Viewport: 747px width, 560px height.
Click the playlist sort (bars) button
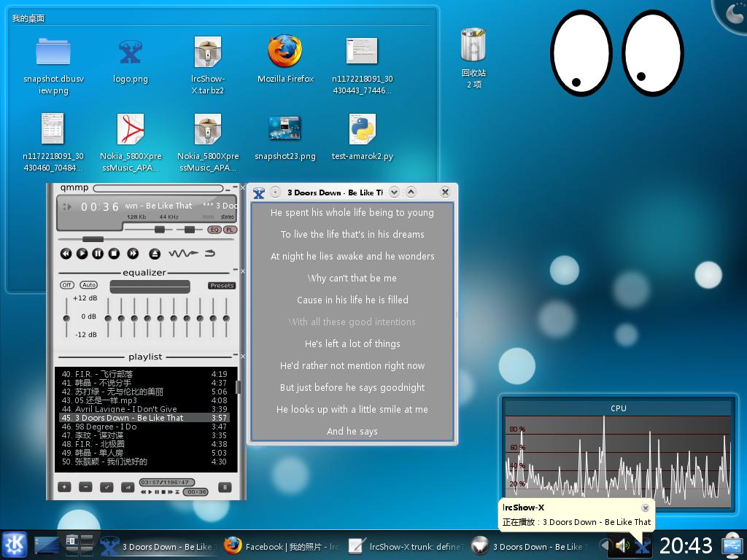[128, 486]
